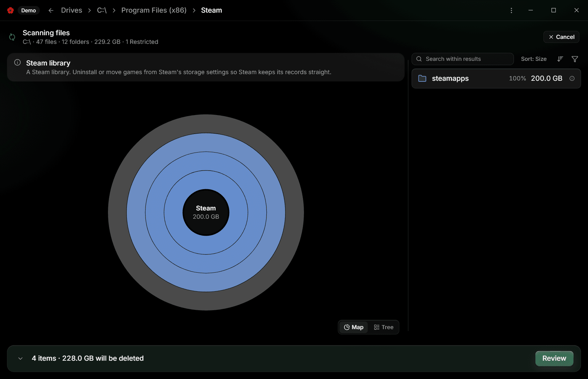Screen dimensions: 588x379
Task: Navigate to Drives breadcrumb
Action: 71,10
